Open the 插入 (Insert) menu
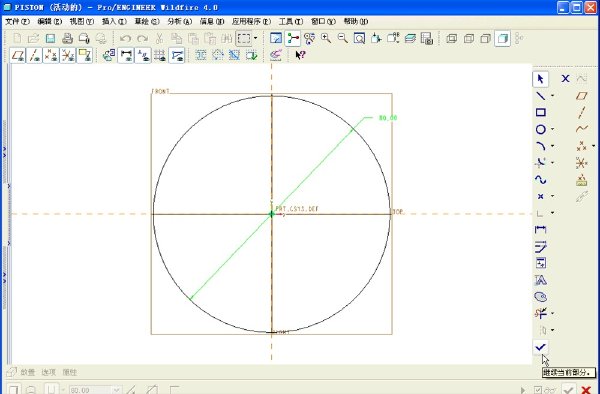This screenshot has width=600, height=394. (114, 21)
